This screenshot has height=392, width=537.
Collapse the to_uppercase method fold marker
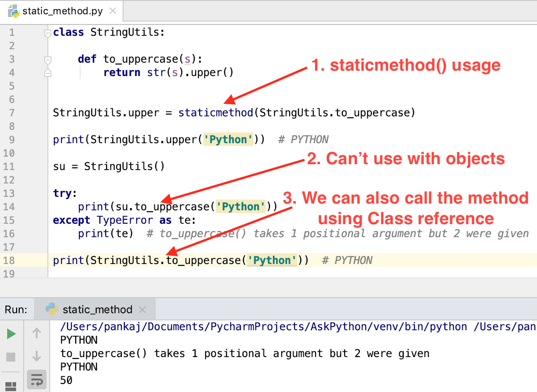tap(47, 58)
